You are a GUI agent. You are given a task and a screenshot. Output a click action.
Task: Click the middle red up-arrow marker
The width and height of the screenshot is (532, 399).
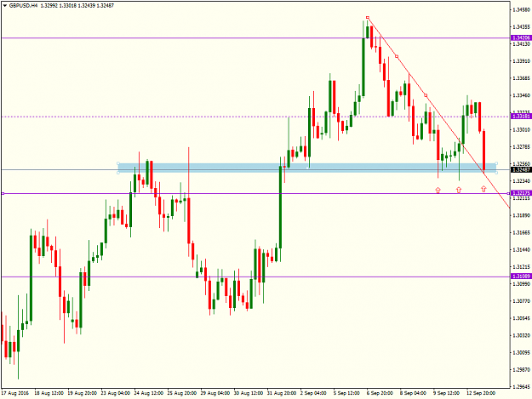[x=459, y=190]
